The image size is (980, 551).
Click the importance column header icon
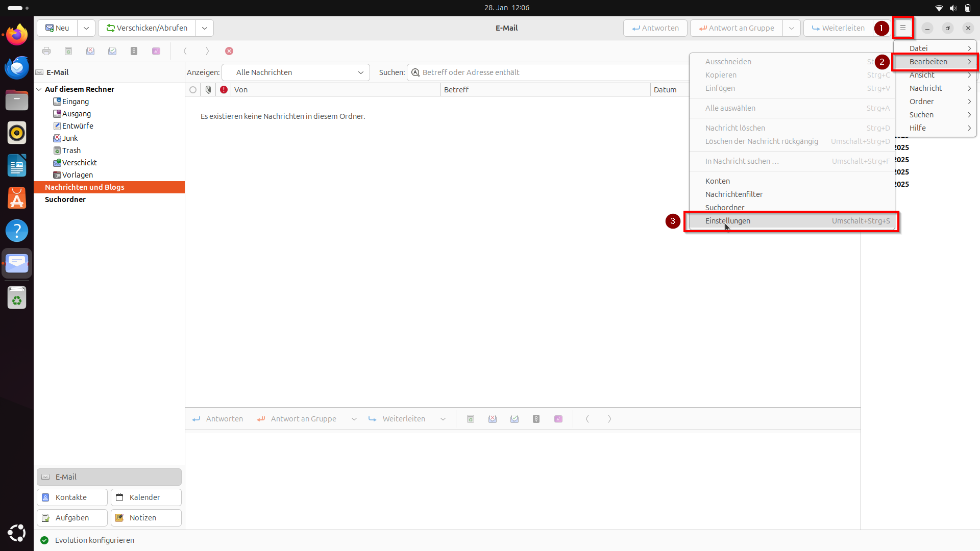click(x=224, y=89)
